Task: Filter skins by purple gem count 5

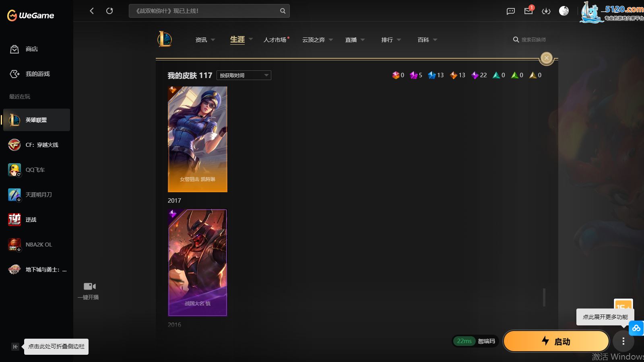Action: click(416, 75)
